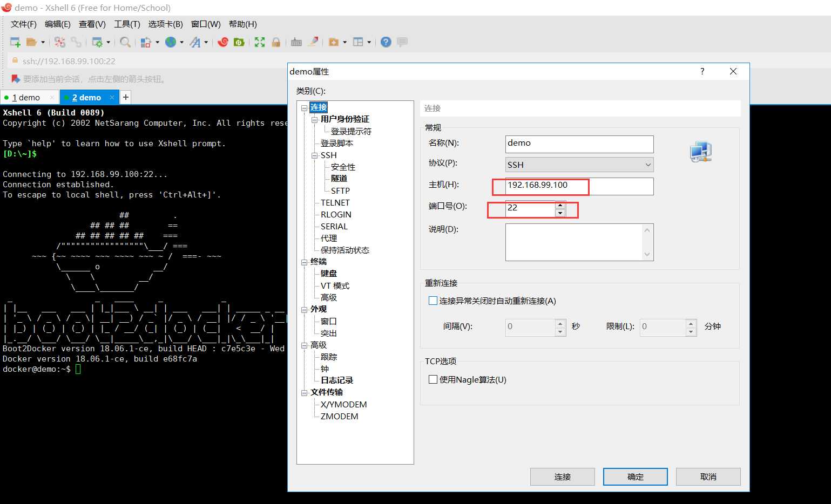831x504 pixels.
Task: Open the 选项卡(B) menu
Action: (x=166, y=24)
